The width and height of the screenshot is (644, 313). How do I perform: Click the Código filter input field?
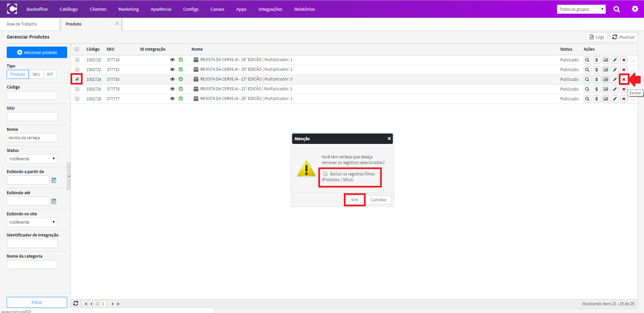tap(32, 96)
